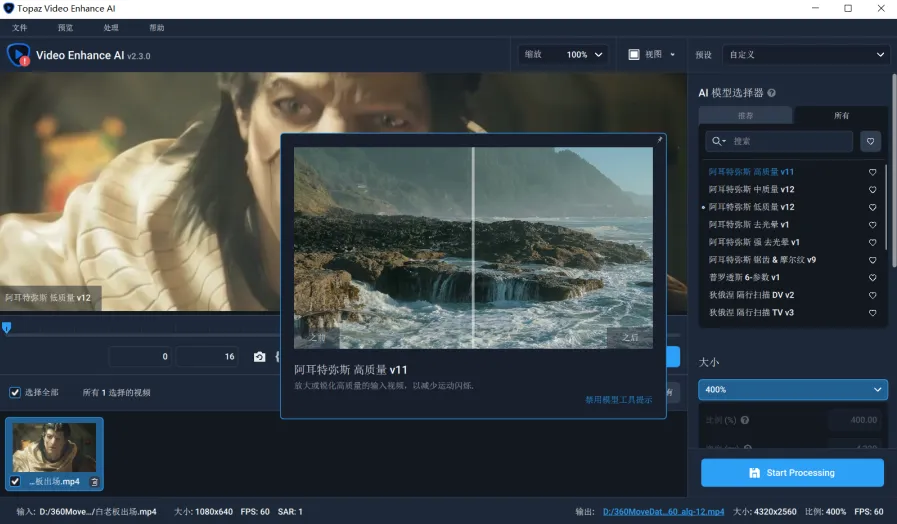Favorite the 阿耳特弥斯 低质量 v12 model
This screenshot has height=524, width=897.
[x=872, y=207]
